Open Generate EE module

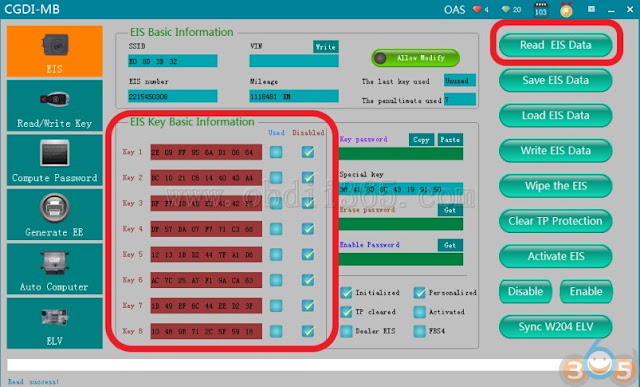tap(55, 215)
